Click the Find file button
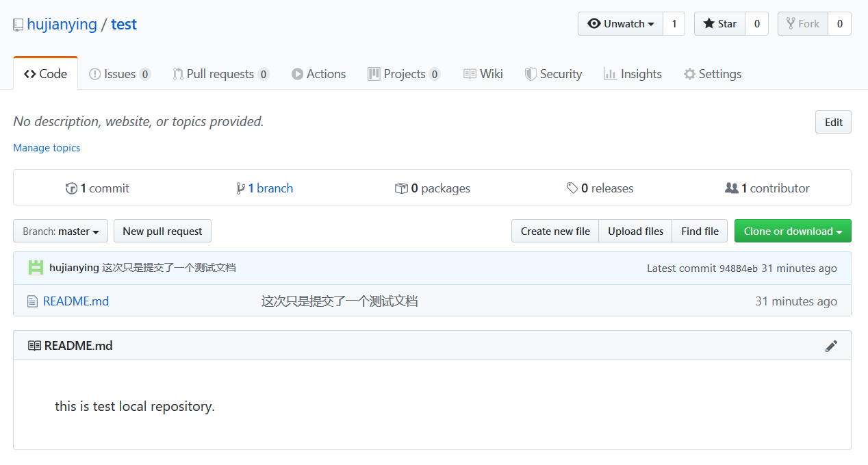 (x=700, y=231)
